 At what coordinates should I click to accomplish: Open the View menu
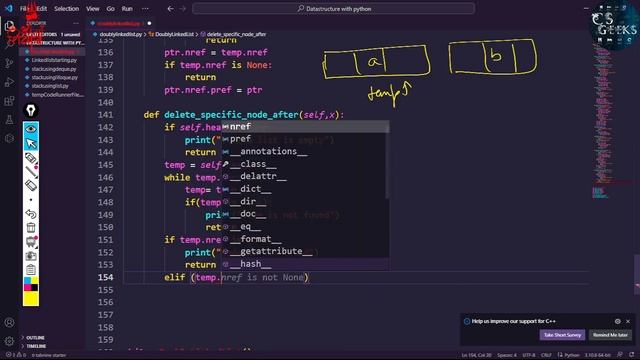point(93,9)
